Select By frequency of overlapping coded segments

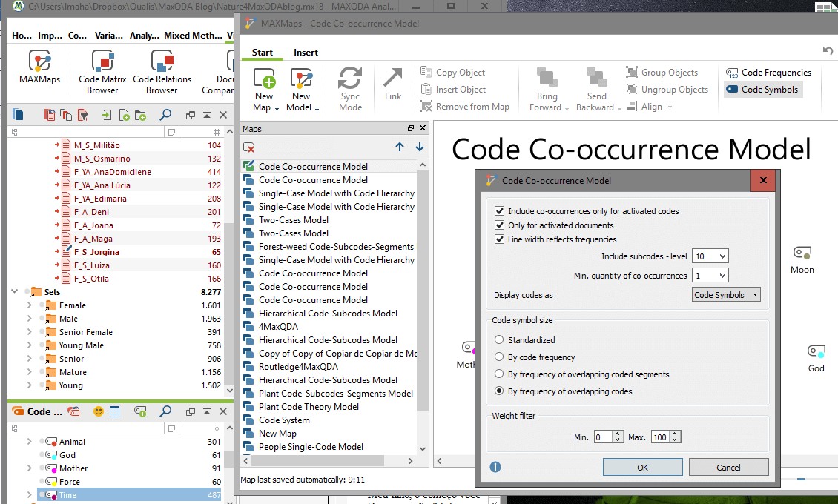click(x=499, y=374)
